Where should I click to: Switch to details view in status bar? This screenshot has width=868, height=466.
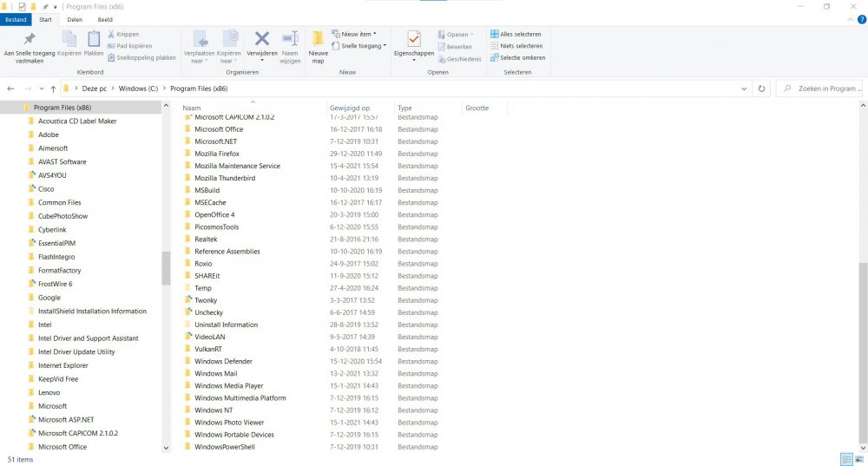pos(845,459)
